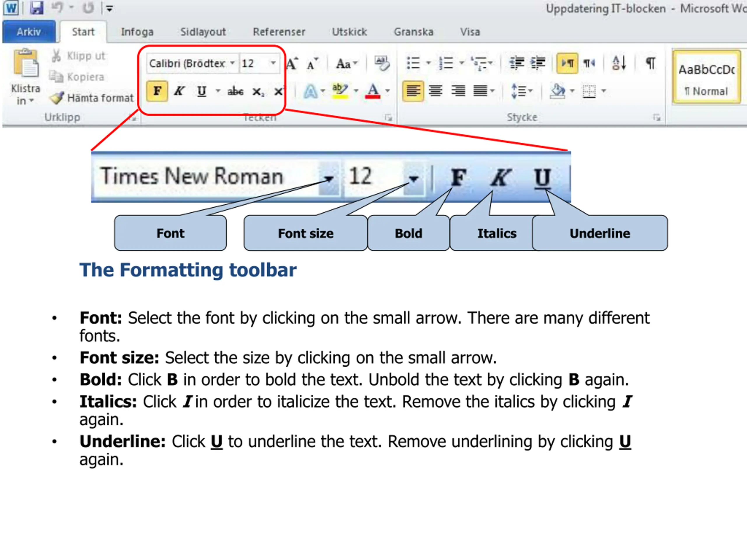Toggle Italic (K) in the ribbon

(x=179, y=91)
